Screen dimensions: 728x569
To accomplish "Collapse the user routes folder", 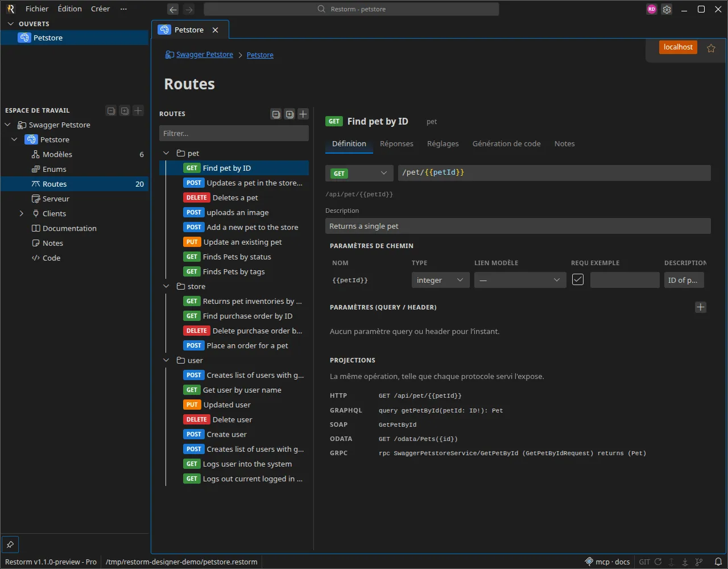I will click(166, 360).
